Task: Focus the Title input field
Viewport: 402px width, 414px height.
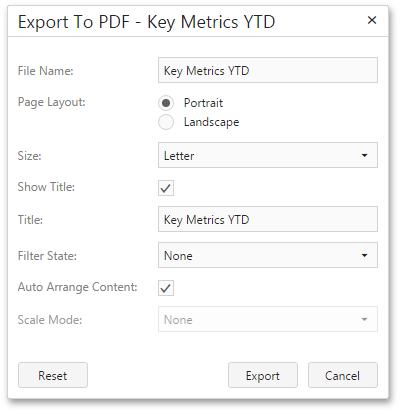Action: coord(268,219)
